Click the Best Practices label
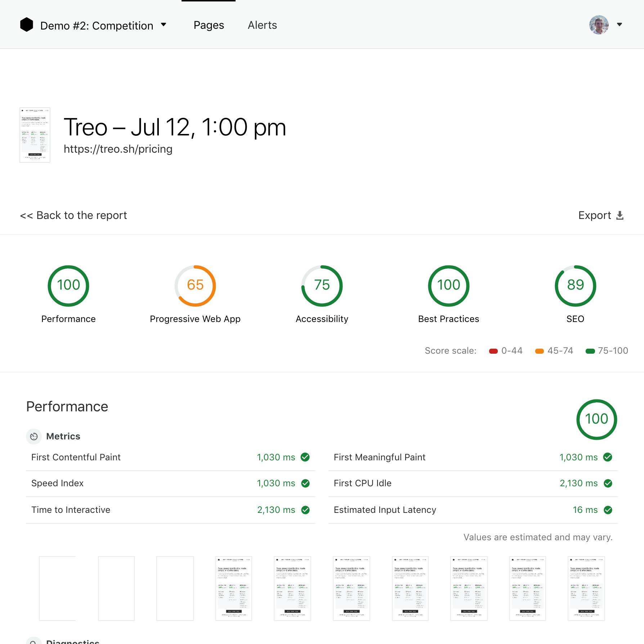644x644 pixels. (449, 319)
